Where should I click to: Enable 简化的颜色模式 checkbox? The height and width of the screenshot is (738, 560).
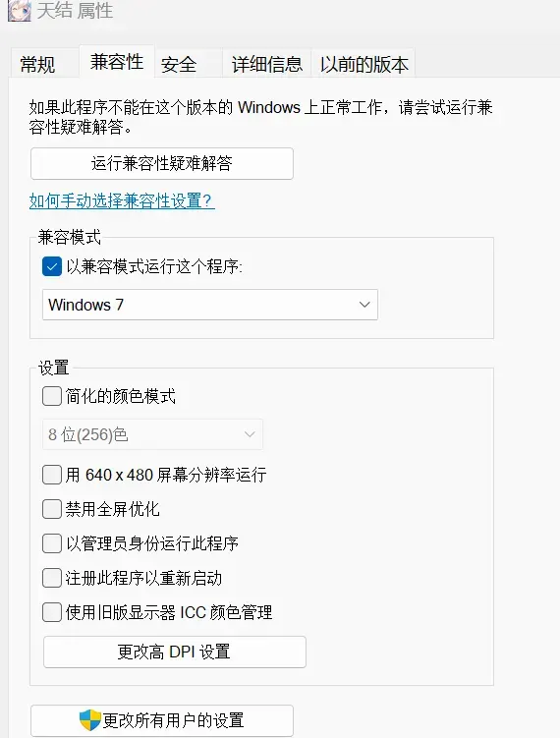tap(52, 396)
